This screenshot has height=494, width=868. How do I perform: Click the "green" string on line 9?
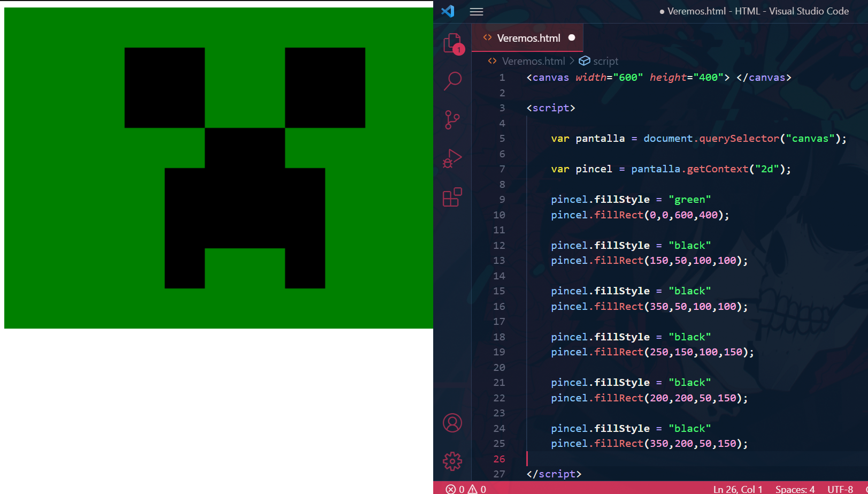pyautogui.click(x=690, y=200)
